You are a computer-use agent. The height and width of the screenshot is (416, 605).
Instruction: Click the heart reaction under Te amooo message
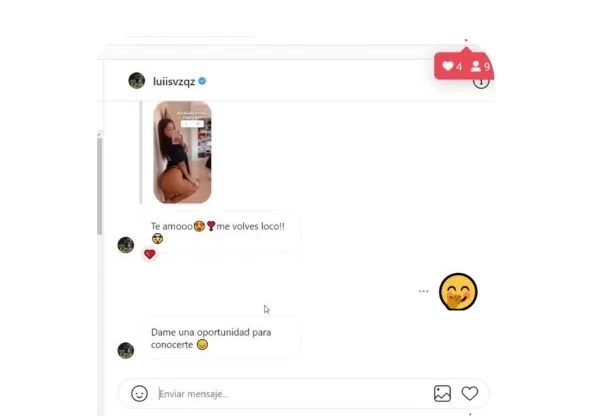coord(150,254)
